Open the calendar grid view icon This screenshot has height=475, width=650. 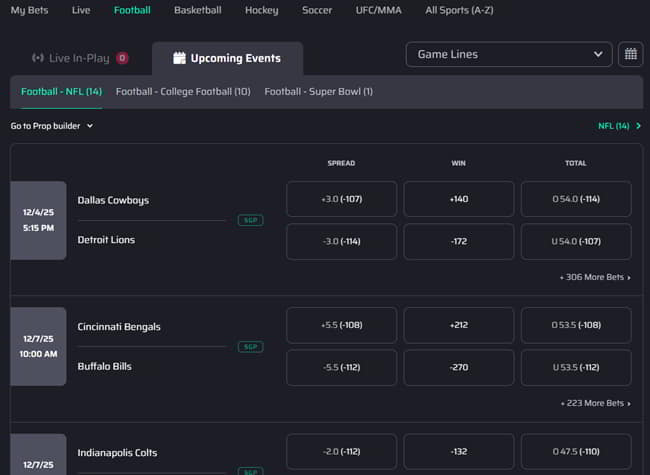631,54
